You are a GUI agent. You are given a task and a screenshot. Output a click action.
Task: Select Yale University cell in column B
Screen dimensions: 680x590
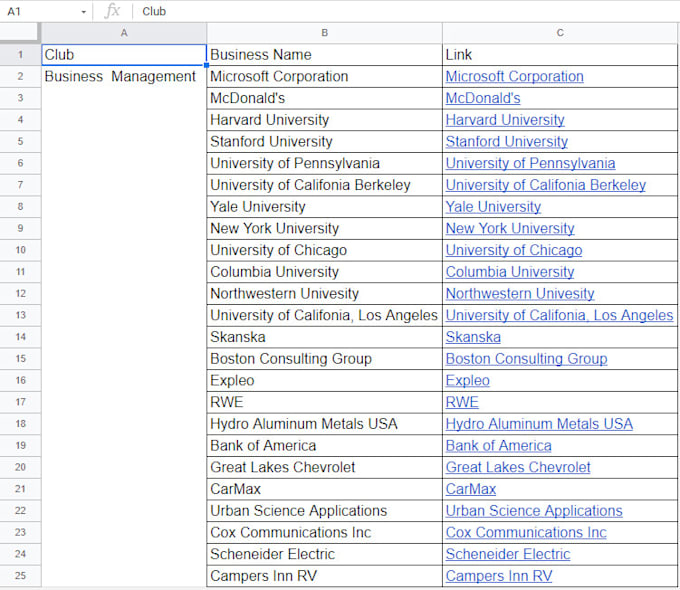pos(324,206)
